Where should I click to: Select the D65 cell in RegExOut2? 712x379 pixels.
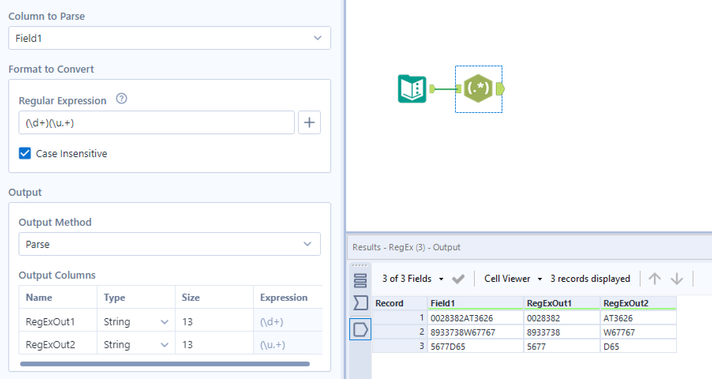(638, 346)
